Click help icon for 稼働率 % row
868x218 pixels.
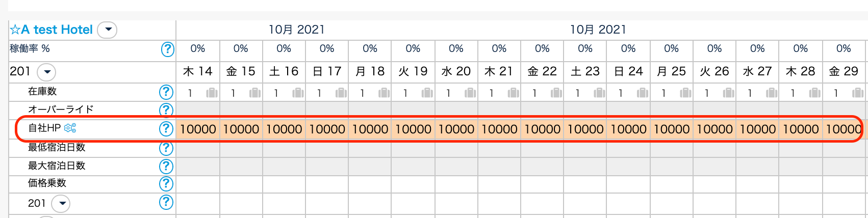[x=167, y=49]
